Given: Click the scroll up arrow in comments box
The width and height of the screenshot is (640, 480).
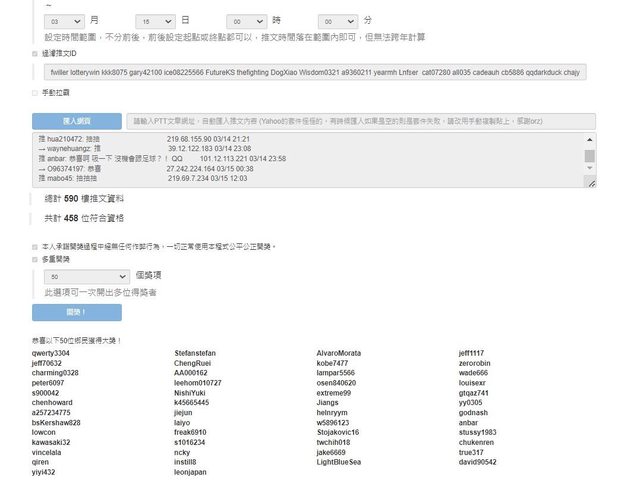Looking at the screenshot, I should 590,141.
